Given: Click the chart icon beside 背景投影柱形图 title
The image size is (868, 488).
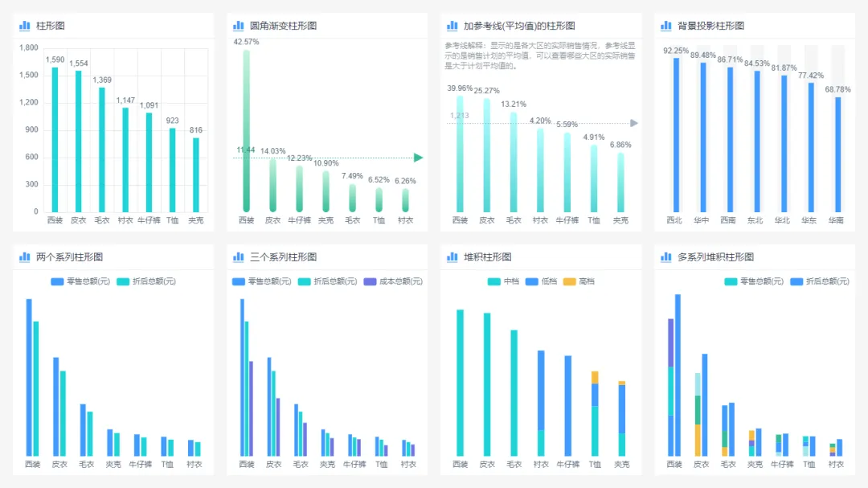Looking at the screenshot, I should click(666, 26).
